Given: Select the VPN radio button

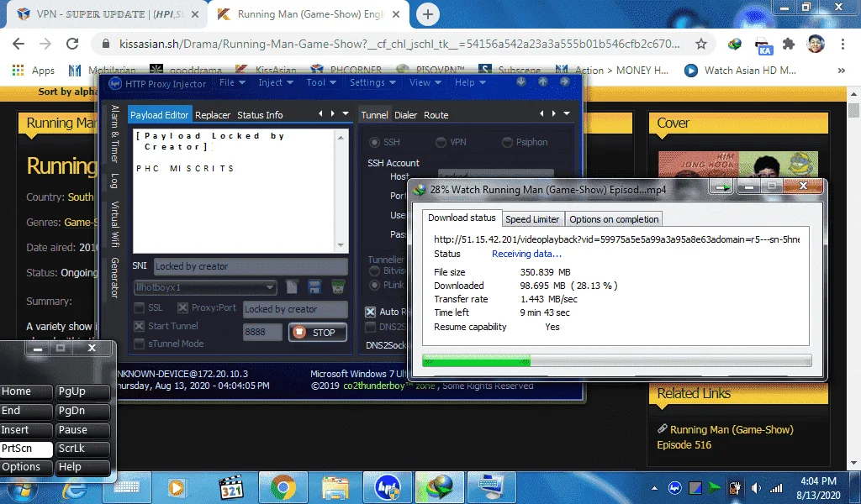Looking at the screenshot, I should pyautogui.click(x=441, y=142).
